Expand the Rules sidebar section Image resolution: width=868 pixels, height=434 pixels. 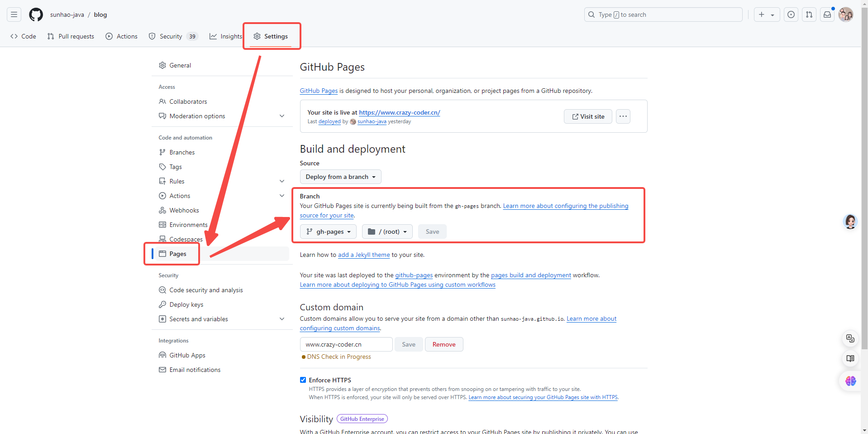(x=282, y=181)
